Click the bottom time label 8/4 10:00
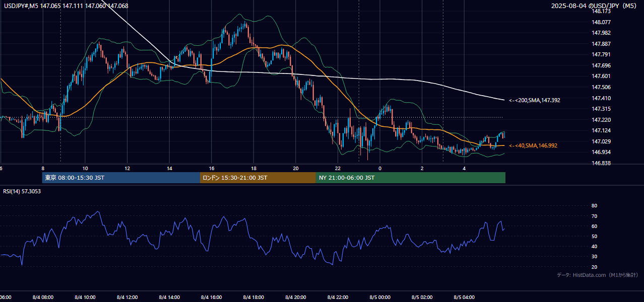 point(85,297)
